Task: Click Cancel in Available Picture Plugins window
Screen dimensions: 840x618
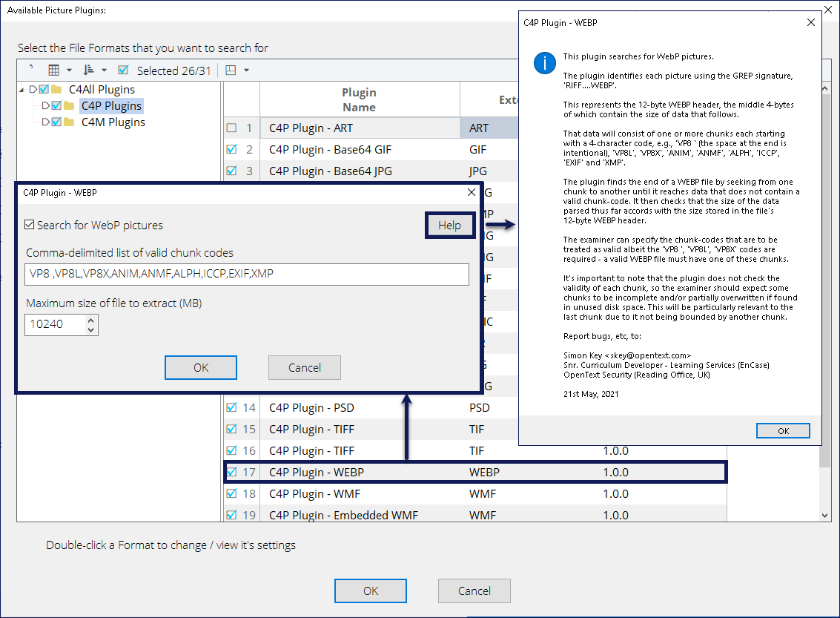Action: [474, 591]
